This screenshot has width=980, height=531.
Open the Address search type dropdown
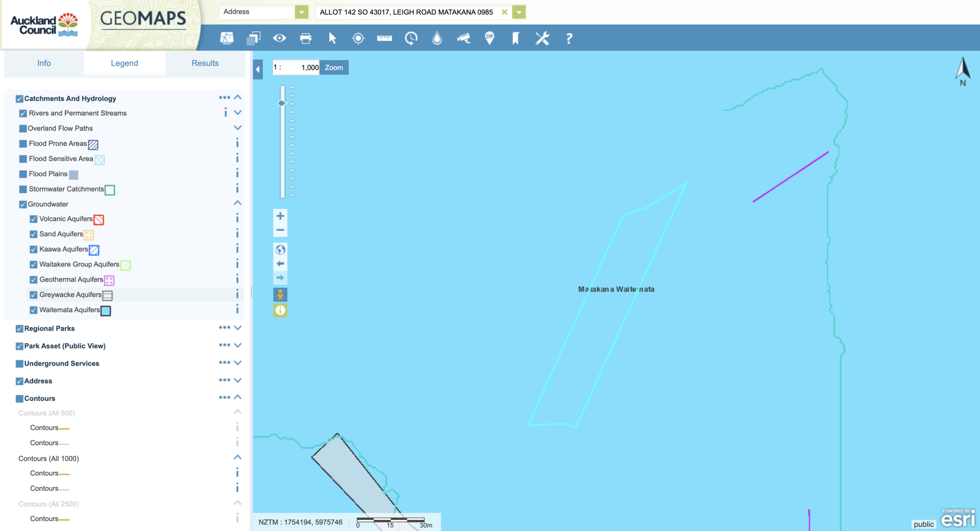(x=302, y=12)
